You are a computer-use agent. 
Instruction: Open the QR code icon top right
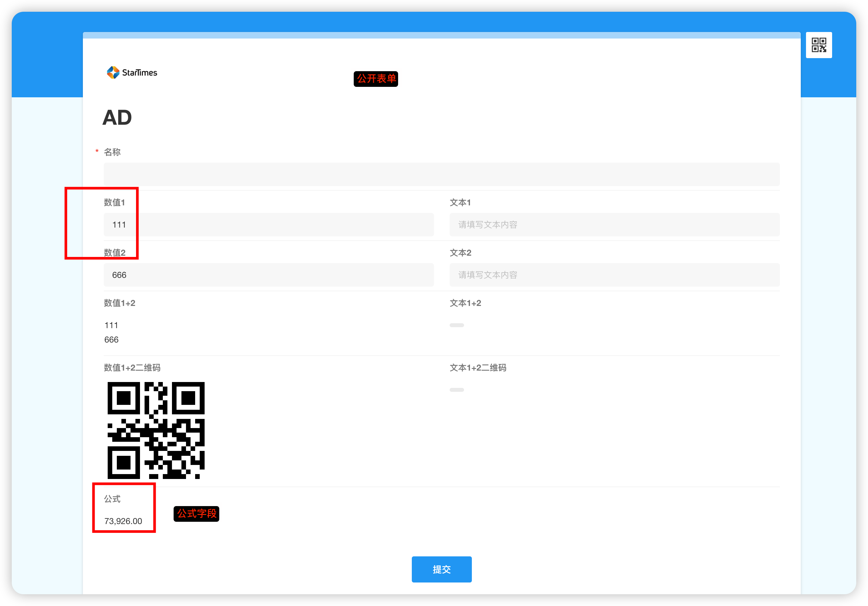click(818, 45)
